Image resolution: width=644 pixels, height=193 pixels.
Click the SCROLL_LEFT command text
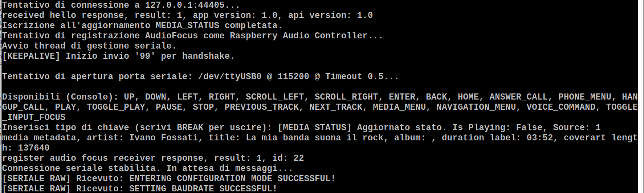click(x=275, y=97)
